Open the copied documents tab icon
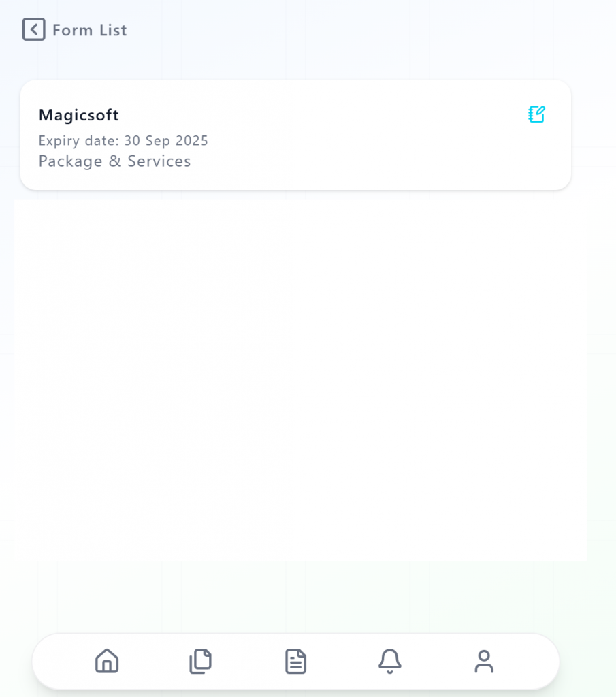 coord(200,661)
